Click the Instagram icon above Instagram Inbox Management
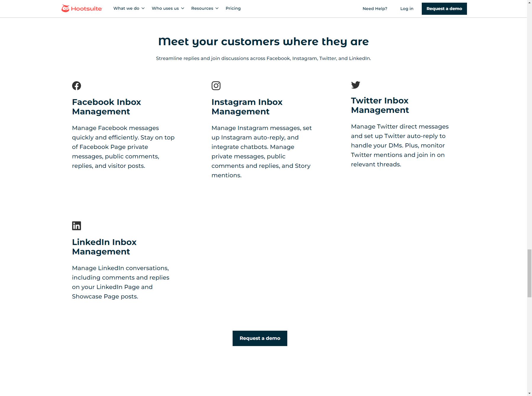532x396 pixels. pyautogui.click(x=216, y=85)
